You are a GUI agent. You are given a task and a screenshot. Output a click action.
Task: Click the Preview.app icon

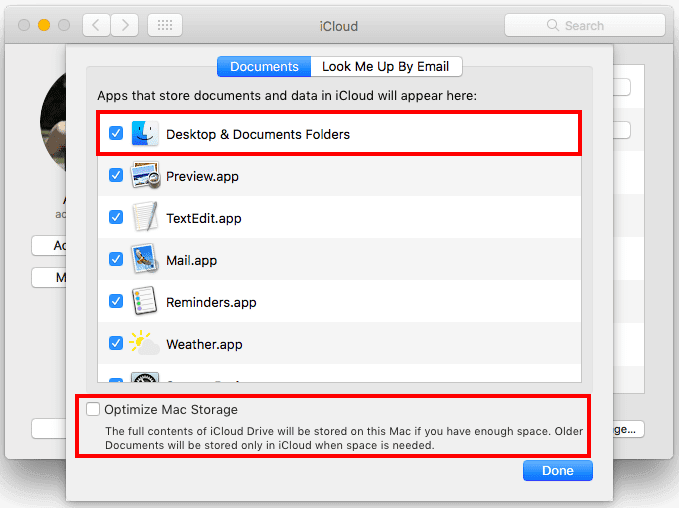click(x=145, y=176)
